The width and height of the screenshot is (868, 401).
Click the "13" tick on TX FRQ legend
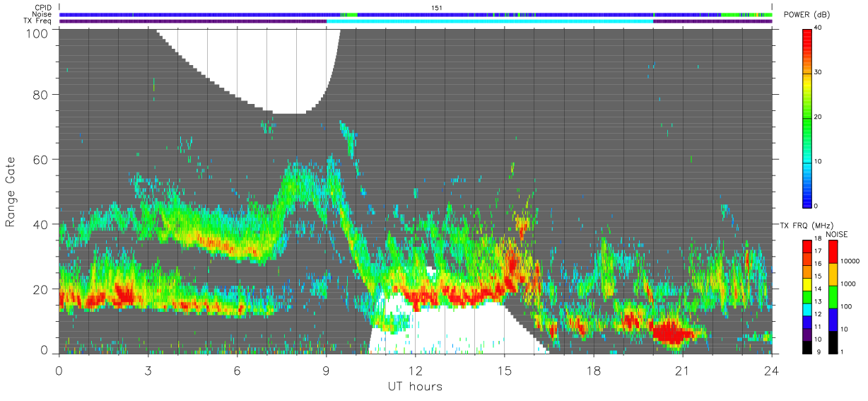(x=817, y=301)
